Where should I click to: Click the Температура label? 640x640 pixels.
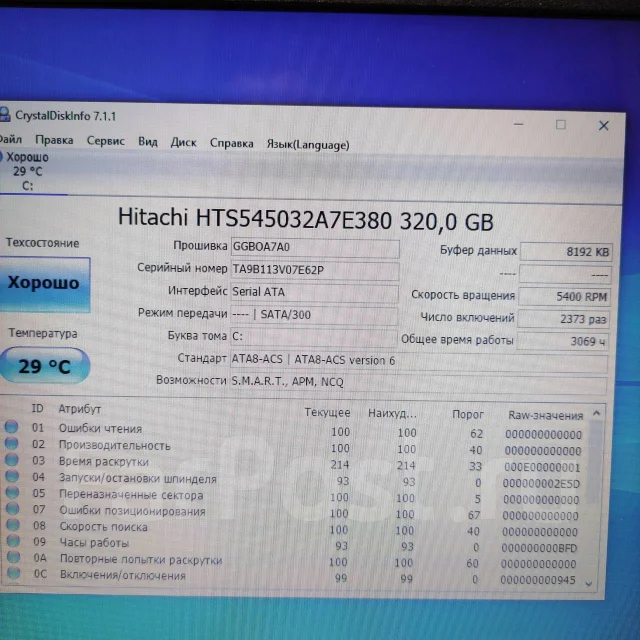tap(43, 333)
